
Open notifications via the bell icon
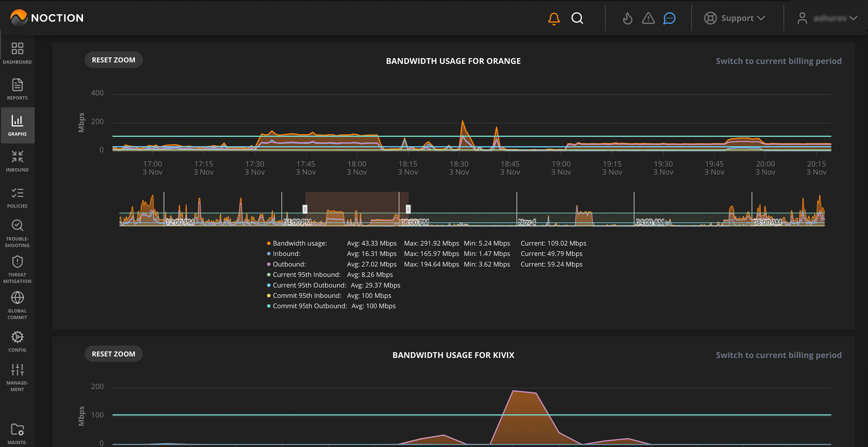[554, 18]
